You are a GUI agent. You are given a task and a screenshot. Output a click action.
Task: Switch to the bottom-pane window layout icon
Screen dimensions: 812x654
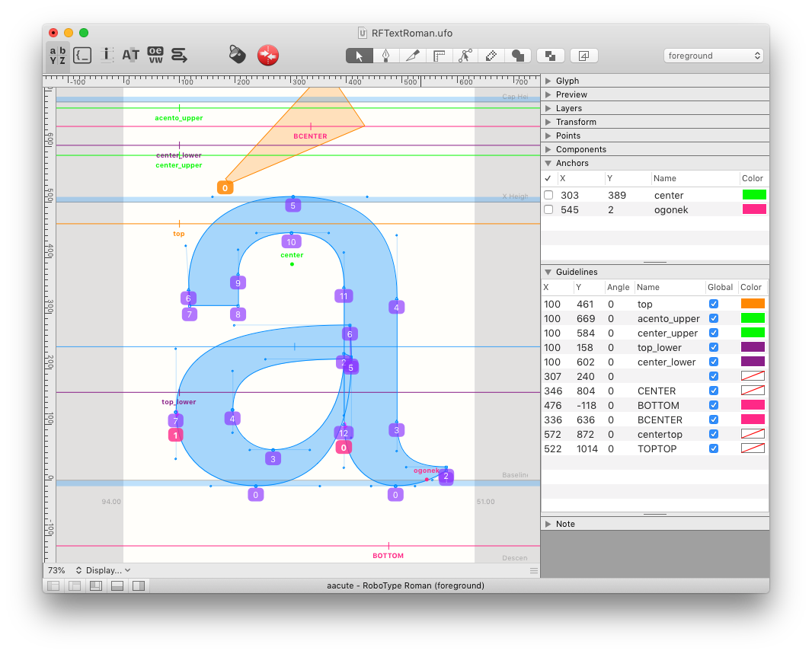click(117, 585)
